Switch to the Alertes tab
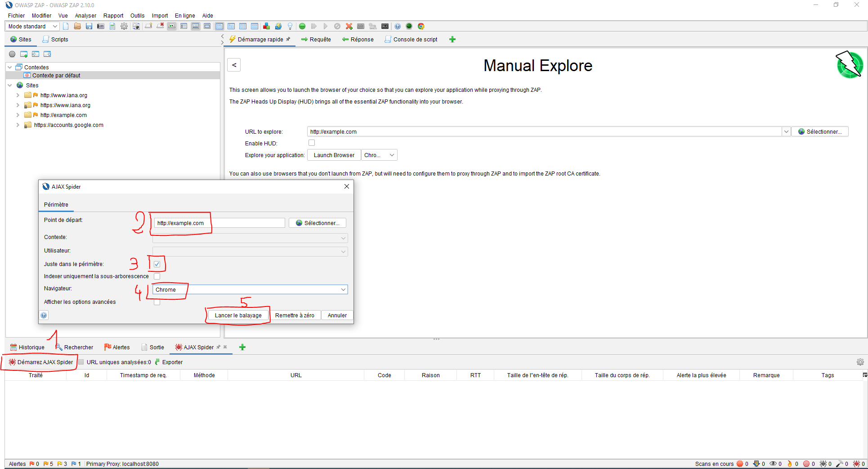This screenshot has height=469, width=868. 117,347
